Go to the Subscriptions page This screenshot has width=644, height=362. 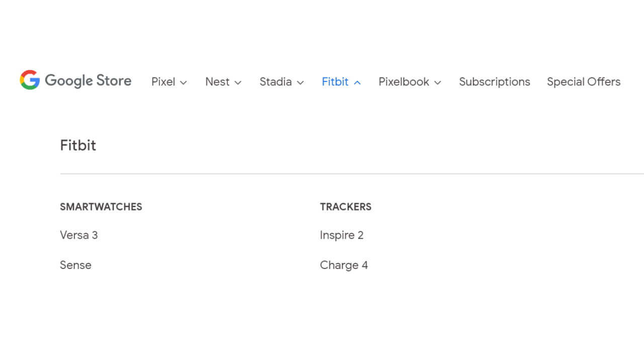point(495,81)
